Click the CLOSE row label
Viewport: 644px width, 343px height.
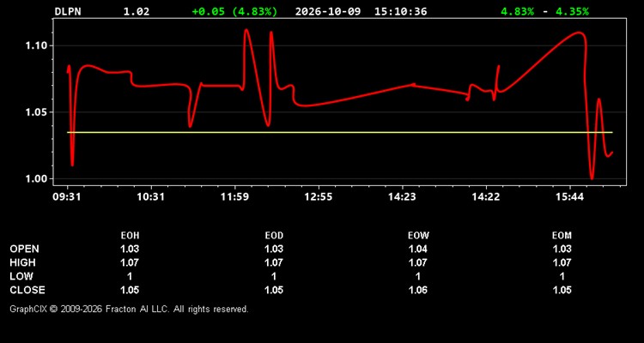coord(27,290)
